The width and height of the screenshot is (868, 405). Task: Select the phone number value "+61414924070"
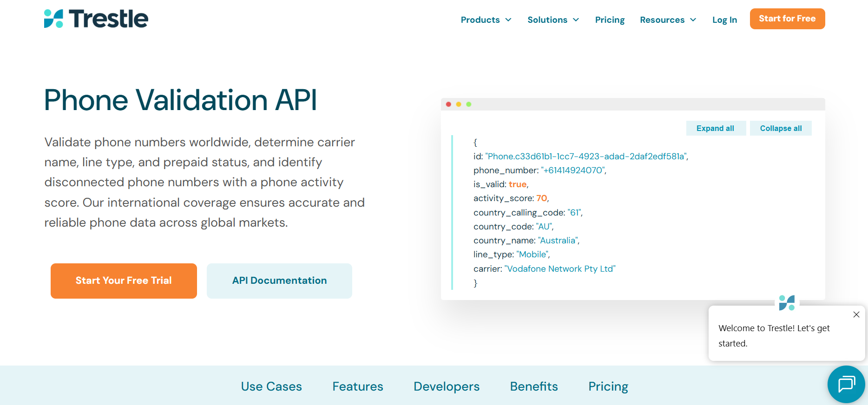click(x=573, y=170)
